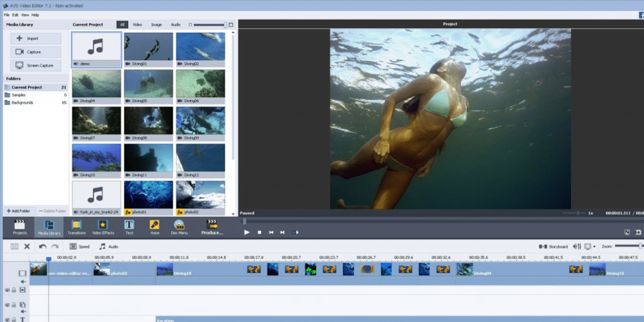Play the project preview
The height and width of the screenshot is (322, 644).
[x=247, y=232]
